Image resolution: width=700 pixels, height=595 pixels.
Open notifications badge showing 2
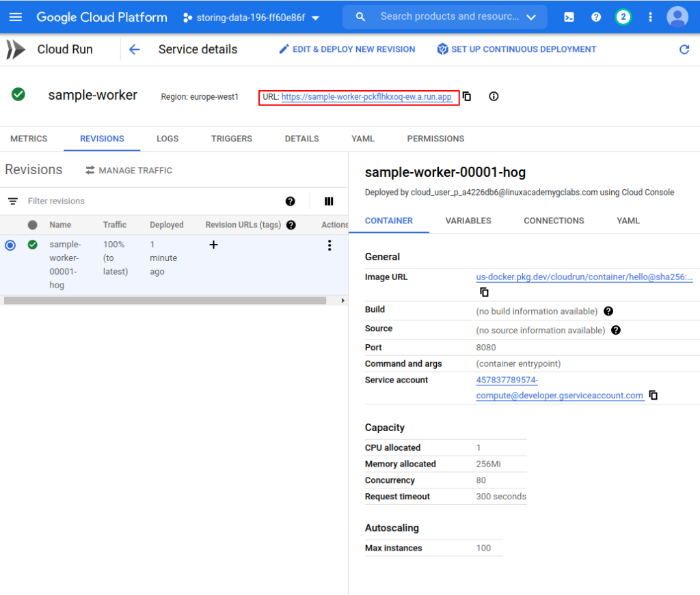point(623,17)
